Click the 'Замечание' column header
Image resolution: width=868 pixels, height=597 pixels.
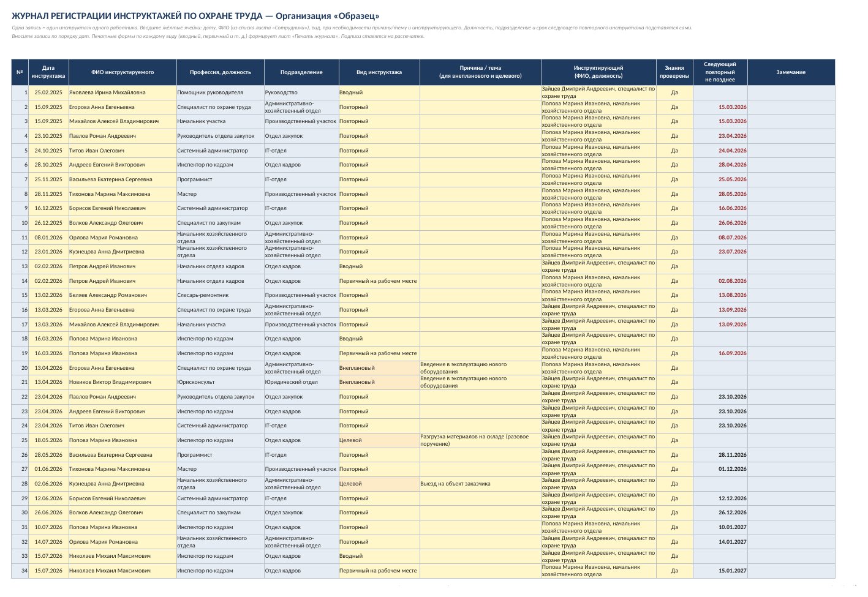pos(791,72)
